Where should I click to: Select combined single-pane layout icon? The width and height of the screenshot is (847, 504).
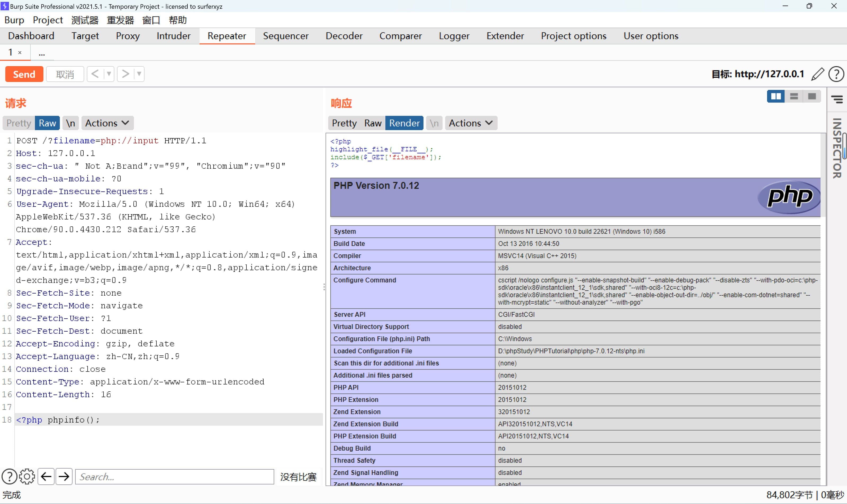click(812, 97)
